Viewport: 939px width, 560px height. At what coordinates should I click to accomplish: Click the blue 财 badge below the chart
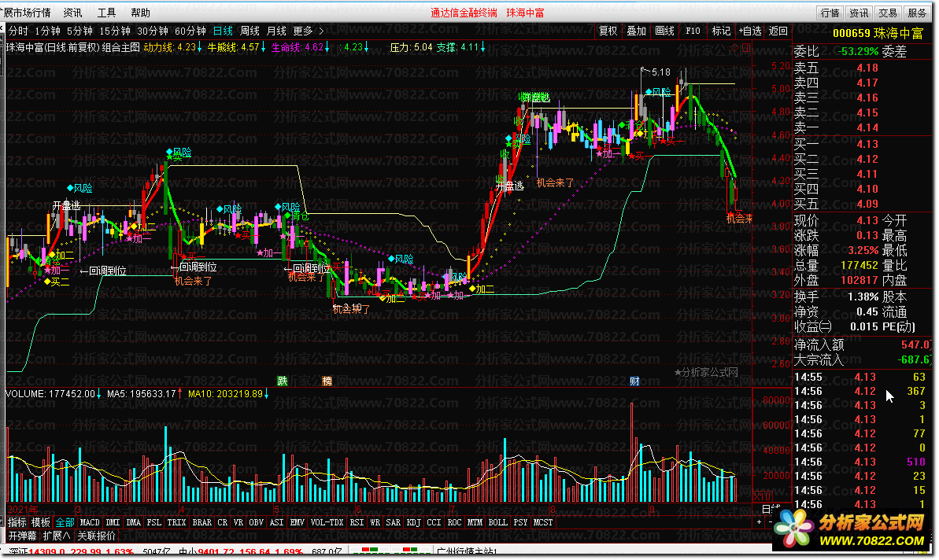(634, 381)
